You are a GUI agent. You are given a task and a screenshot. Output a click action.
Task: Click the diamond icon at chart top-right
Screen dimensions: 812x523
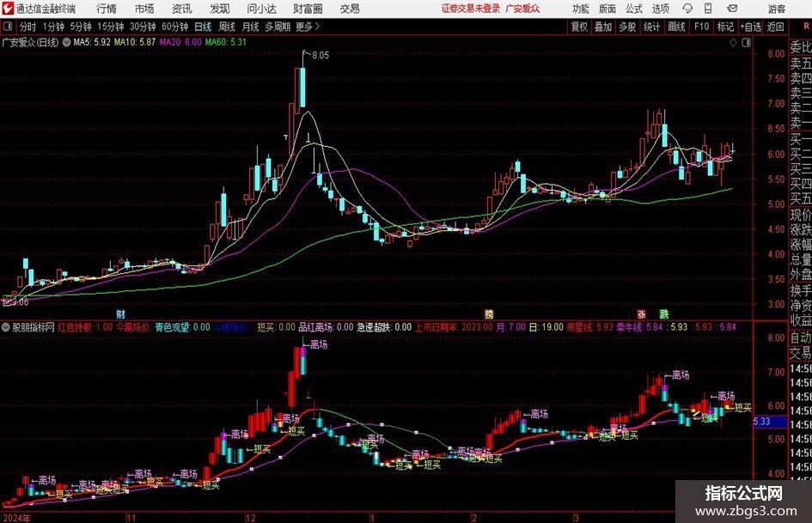point(733,43)
